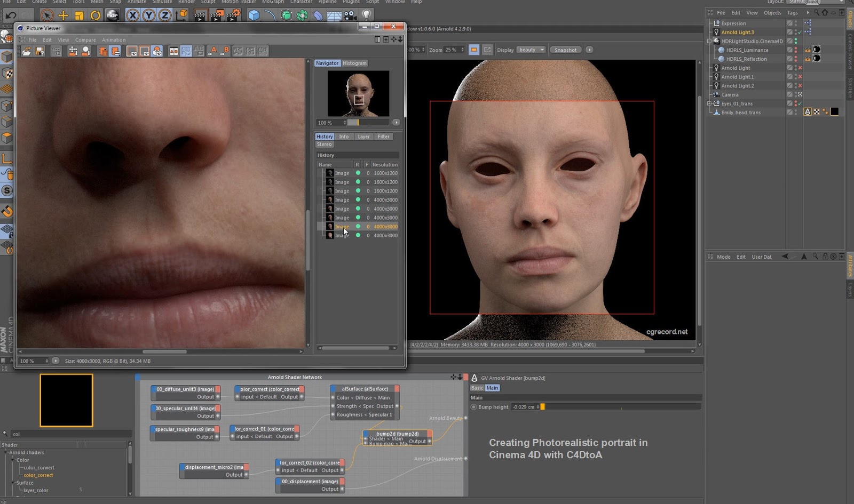This screenshot has height=504, width=854.
Task: Click the Scale tool icon
Action: coord(79,15)
